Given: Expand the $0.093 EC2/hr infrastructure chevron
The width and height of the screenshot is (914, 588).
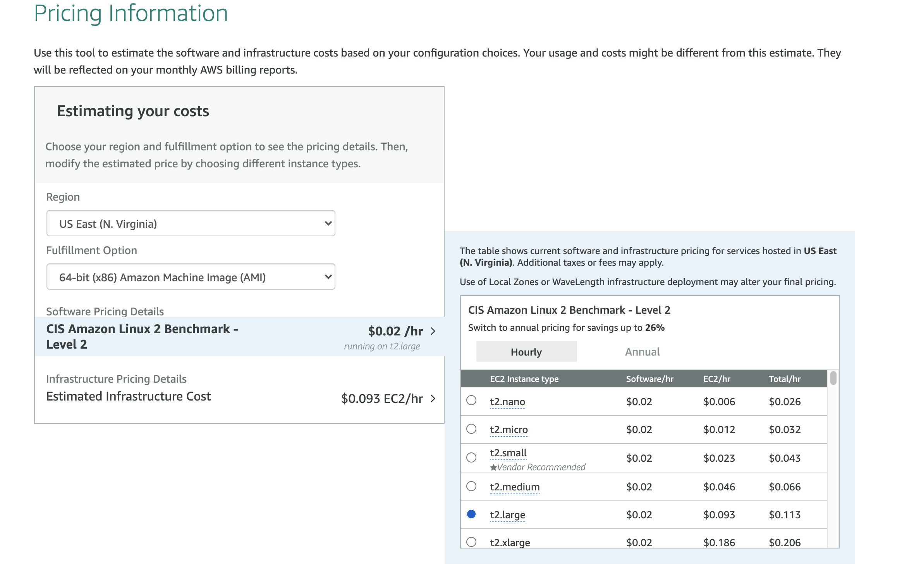Looking at the screenshot, I should 433,399.
